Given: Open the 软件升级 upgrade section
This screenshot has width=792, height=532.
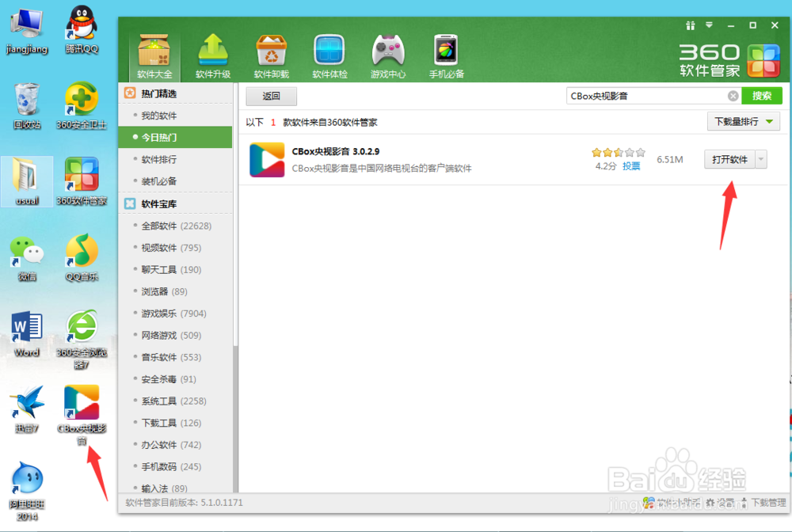Looking at the screenshot, I should click(x=212, y=56).
